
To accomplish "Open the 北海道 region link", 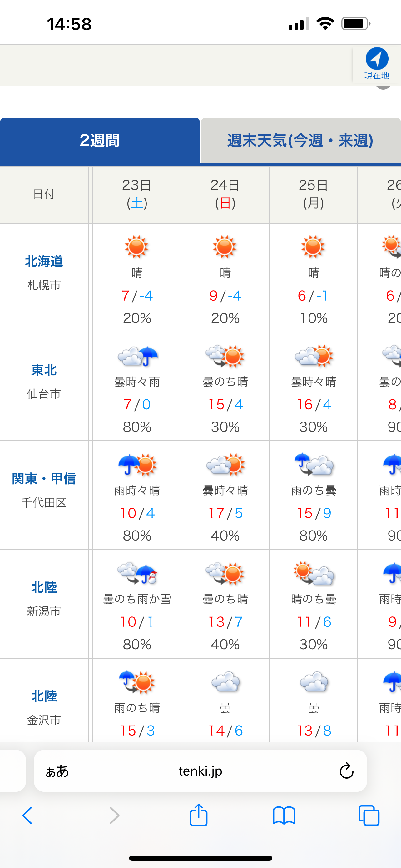I will point(44,262).
